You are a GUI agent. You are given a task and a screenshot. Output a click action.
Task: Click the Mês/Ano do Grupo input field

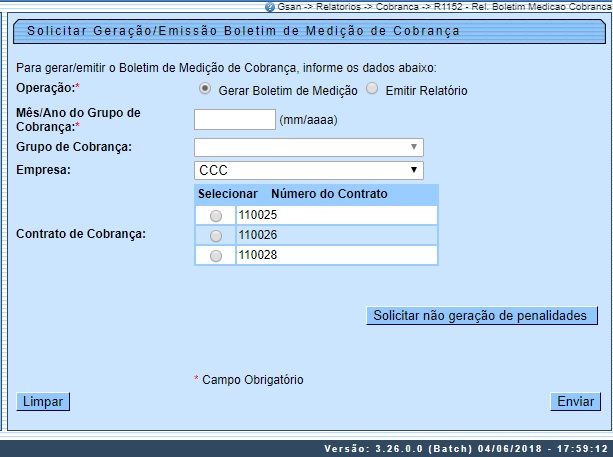click(234, 120)
